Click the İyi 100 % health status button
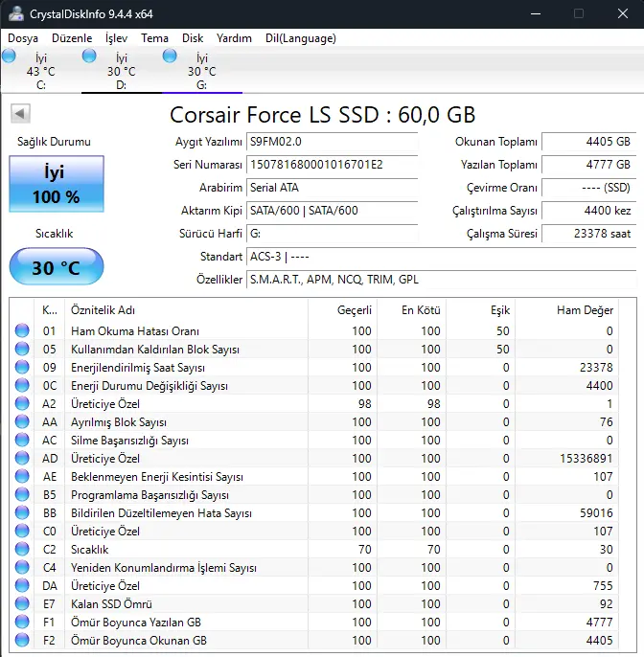644x657 pixels. 57,184
